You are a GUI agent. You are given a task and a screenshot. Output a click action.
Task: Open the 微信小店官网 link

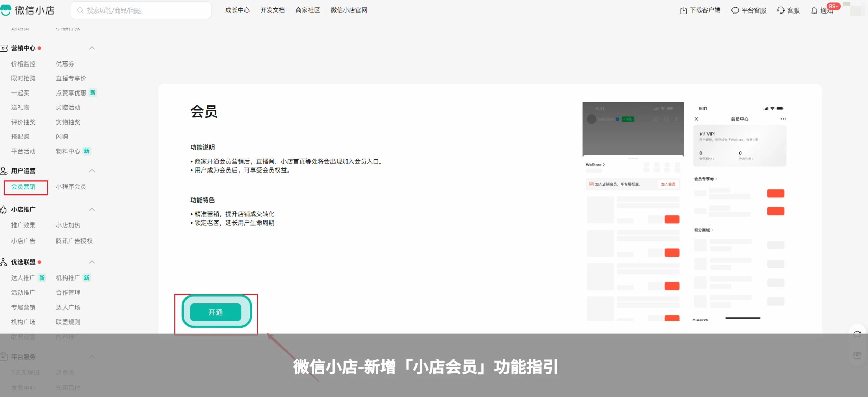point(349,10)
